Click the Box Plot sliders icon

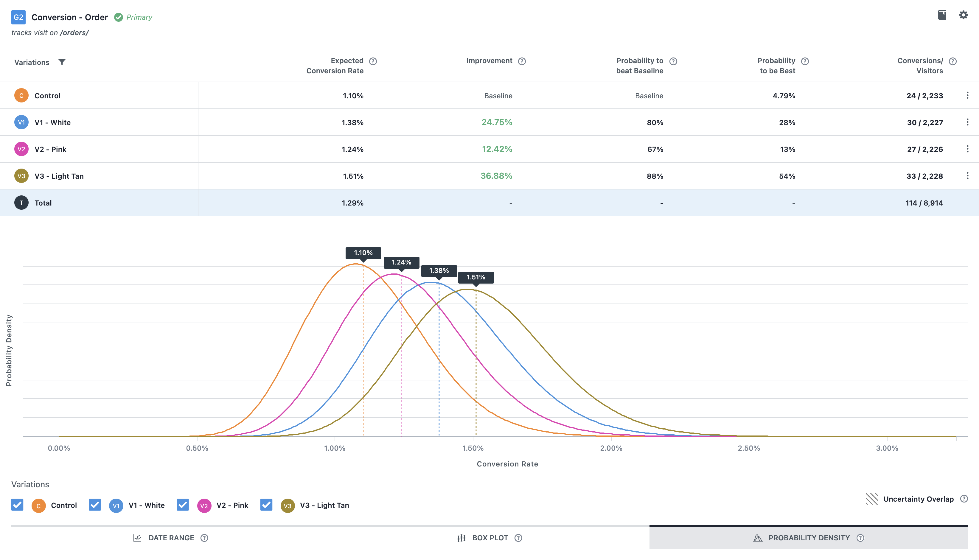pyautogui.click(x=461, y=538)
